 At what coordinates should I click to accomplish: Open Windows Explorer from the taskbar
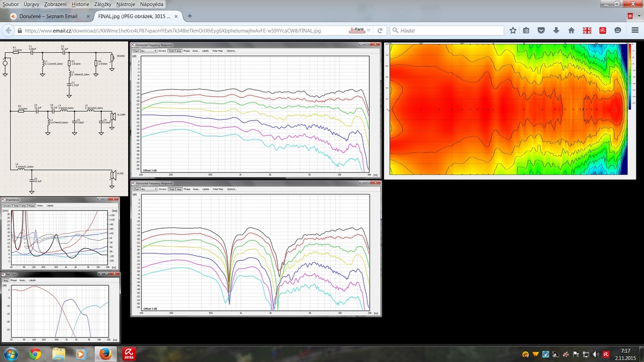pyautogui.click(x=59, y=354)
